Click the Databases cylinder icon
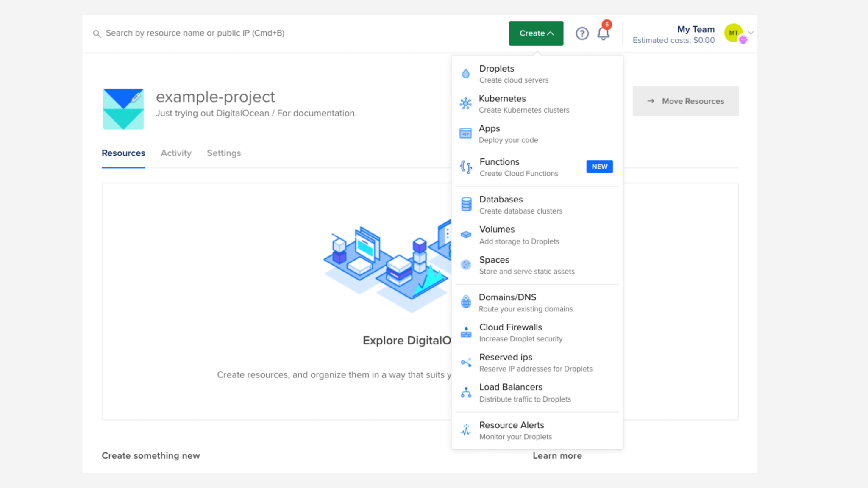Viewport: 868px width, 488px height. [x=466, y=204]
